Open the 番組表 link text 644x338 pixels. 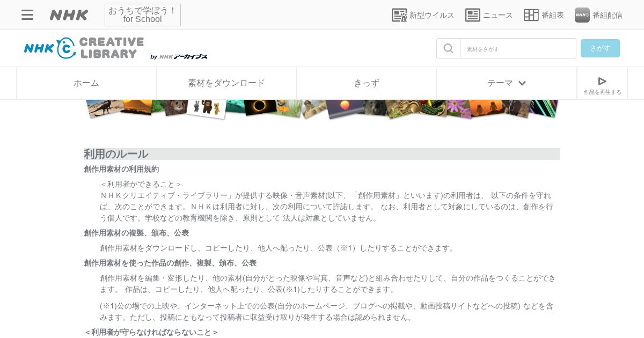point(552,15)
